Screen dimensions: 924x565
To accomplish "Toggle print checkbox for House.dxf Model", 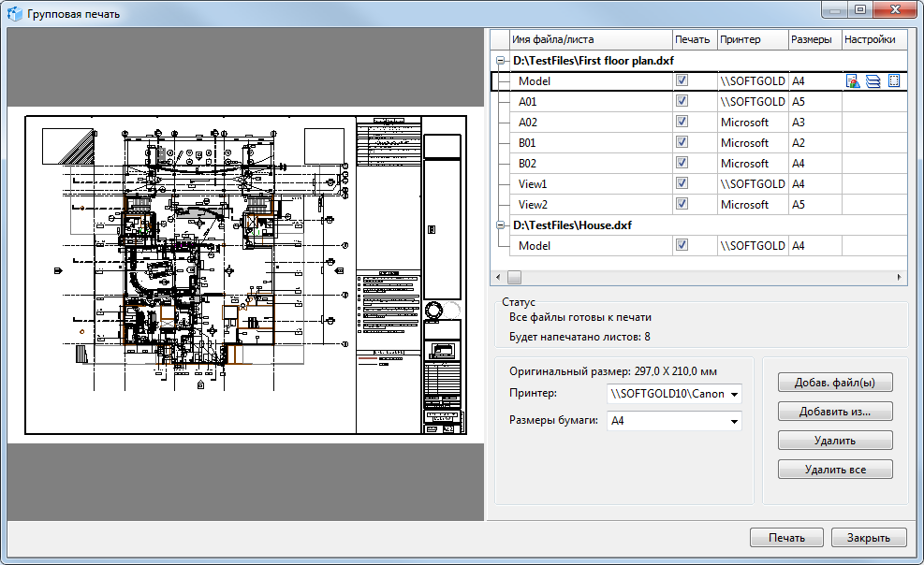I will point(682,245).
